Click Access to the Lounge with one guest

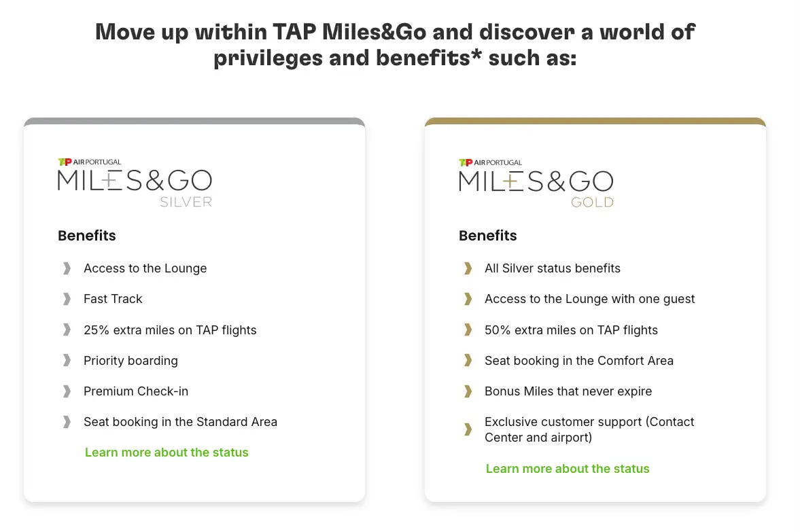point(589,299)
